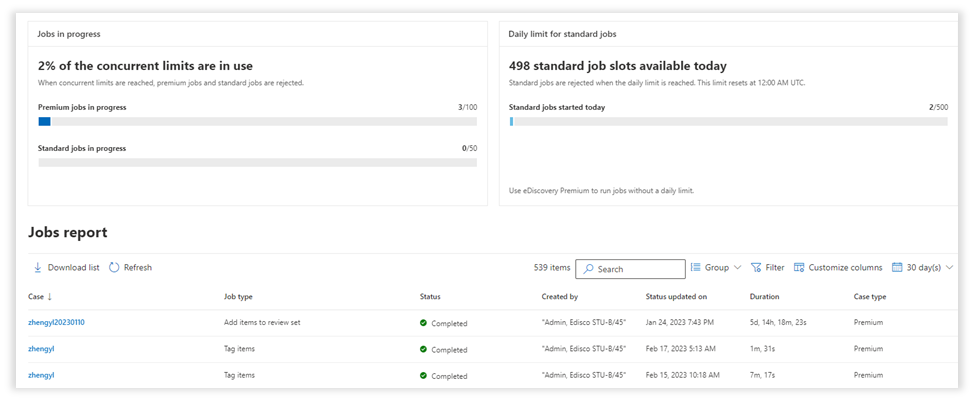Click the Filter funnel icon
Viewport: 974px width, 401px height.
[756, 268]
